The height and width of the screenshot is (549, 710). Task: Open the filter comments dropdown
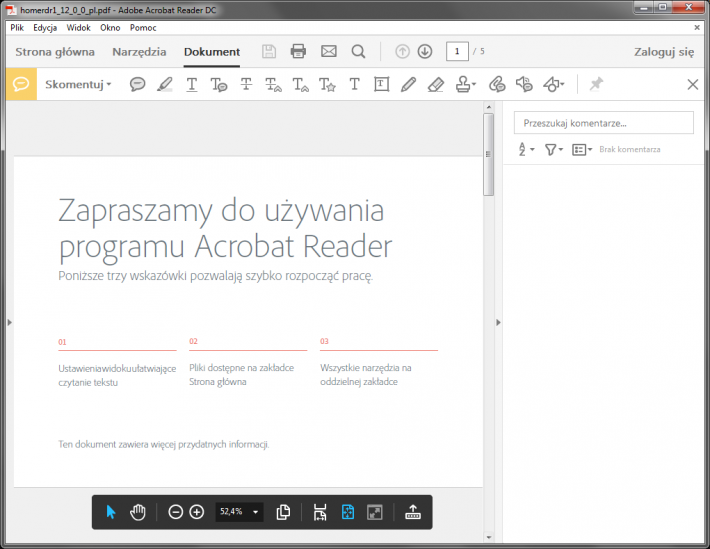pyautogui.click(x=553, y=149)
